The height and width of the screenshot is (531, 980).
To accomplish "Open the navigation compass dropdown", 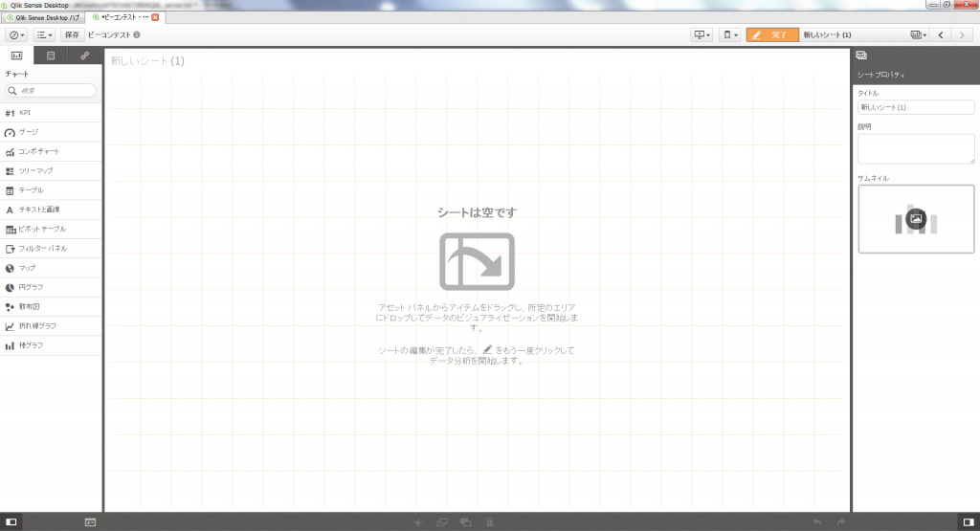I will coord(16,35).
